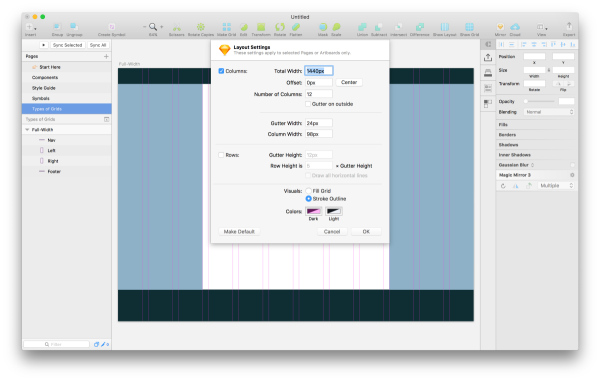Click the Center button

click(349, 82)
